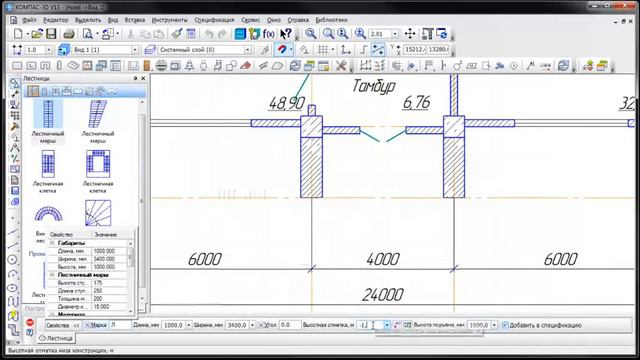Create a new document with the blank page icon

pos(18,34)
